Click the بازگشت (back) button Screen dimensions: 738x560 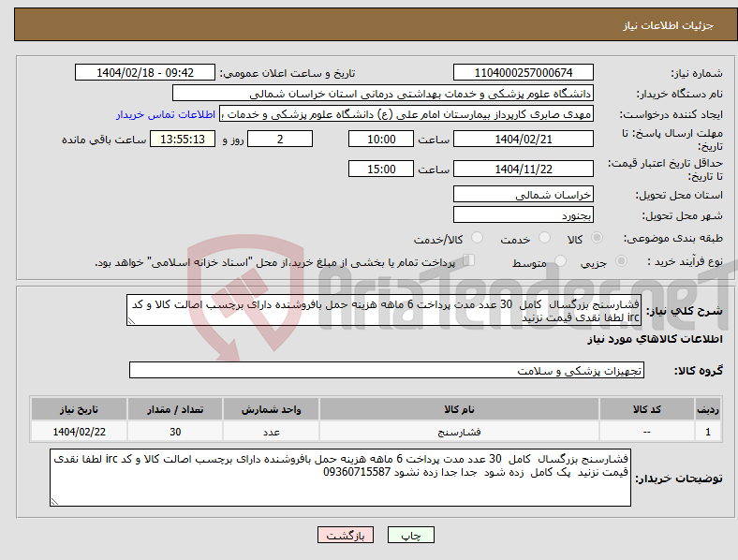coord(346,535)
